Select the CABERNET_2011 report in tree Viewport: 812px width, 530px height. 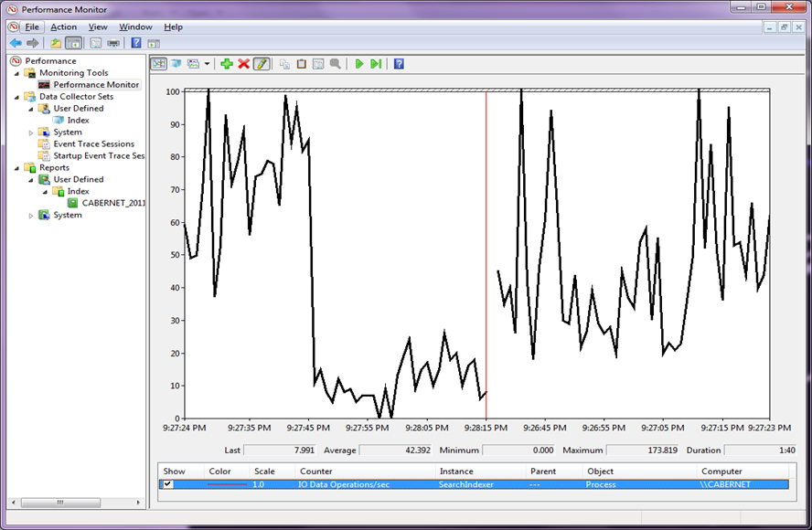pos(112,203)
